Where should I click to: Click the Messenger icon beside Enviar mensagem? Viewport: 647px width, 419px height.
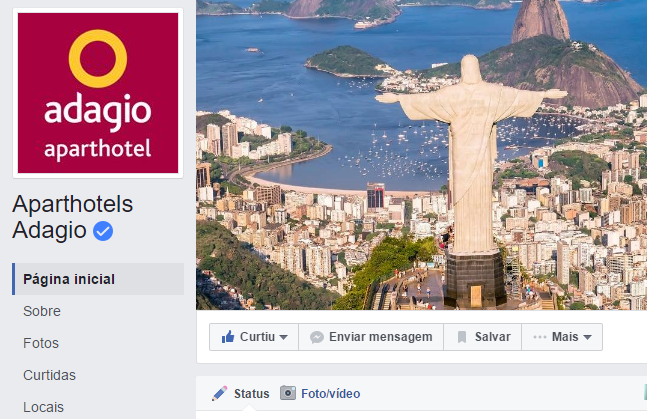317,337
